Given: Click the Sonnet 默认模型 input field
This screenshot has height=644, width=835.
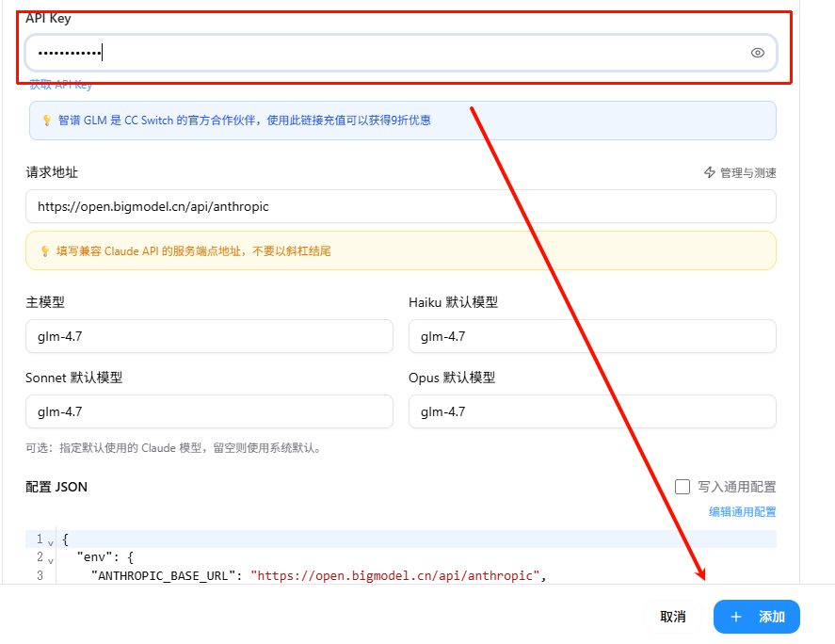Looking at the screenshot, I should tap(209, 411).
